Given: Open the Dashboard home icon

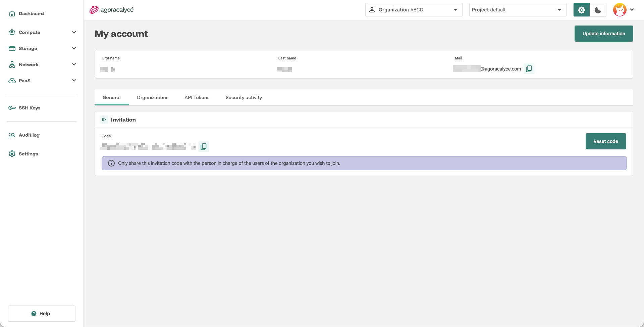Looking at the screenshot, I should pyautogui.click(x=12, y=13).
